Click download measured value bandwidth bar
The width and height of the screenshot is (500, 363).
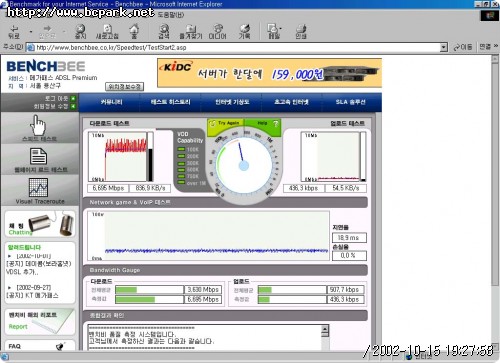(149, 299)
